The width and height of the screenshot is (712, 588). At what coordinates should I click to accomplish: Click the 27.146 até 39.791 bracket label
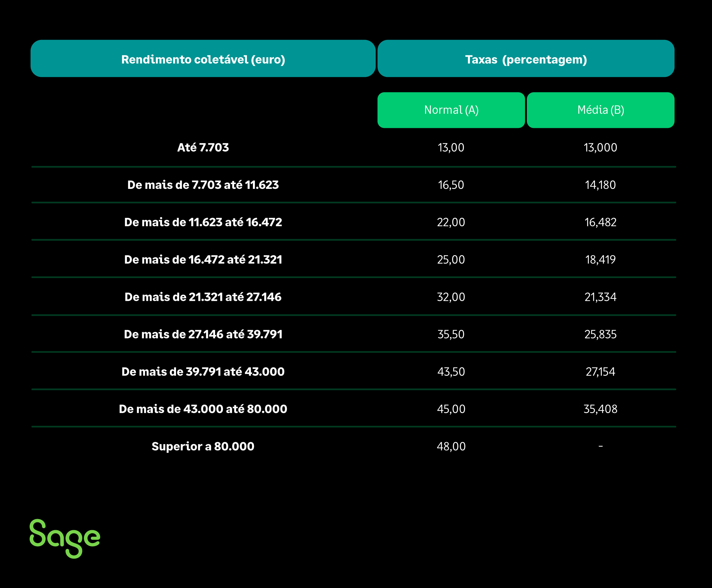point(203,334)
